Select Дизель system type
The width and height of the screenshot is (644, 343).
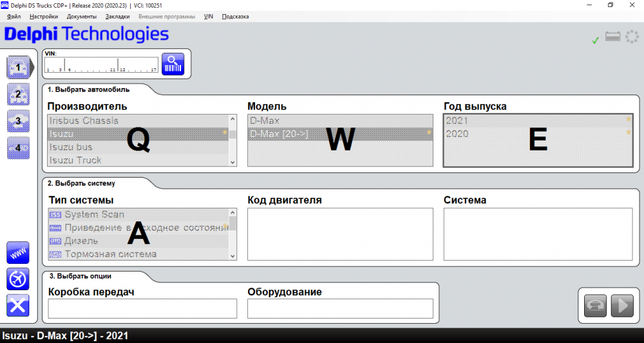pyautogui.click(x=138, y=241)
